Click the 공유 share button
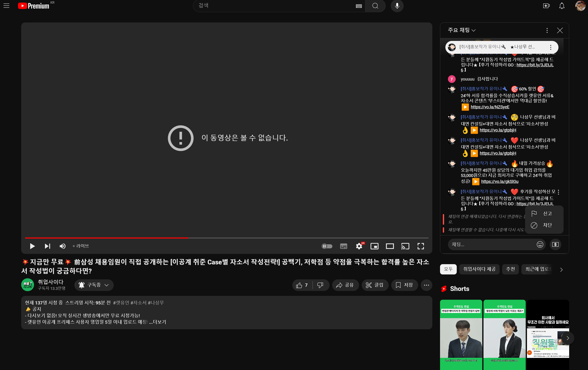588x370 pixels. click(345, 285)
